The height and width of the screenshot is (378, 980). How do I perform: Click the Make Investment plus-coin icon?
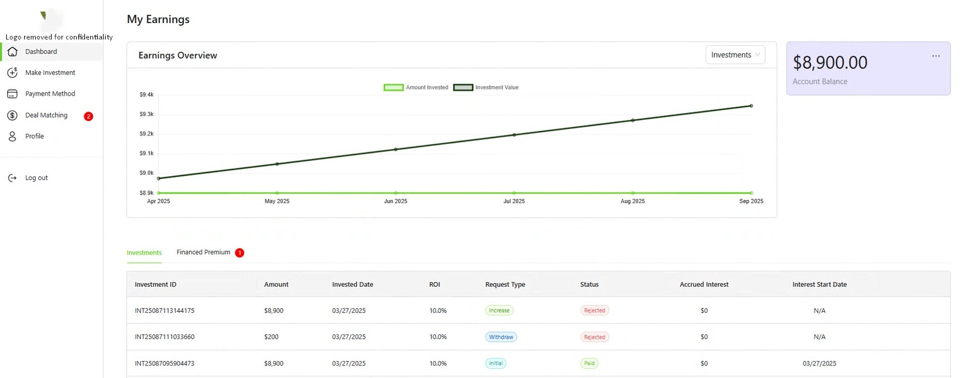pyautogui.click(x=13, y=73)
